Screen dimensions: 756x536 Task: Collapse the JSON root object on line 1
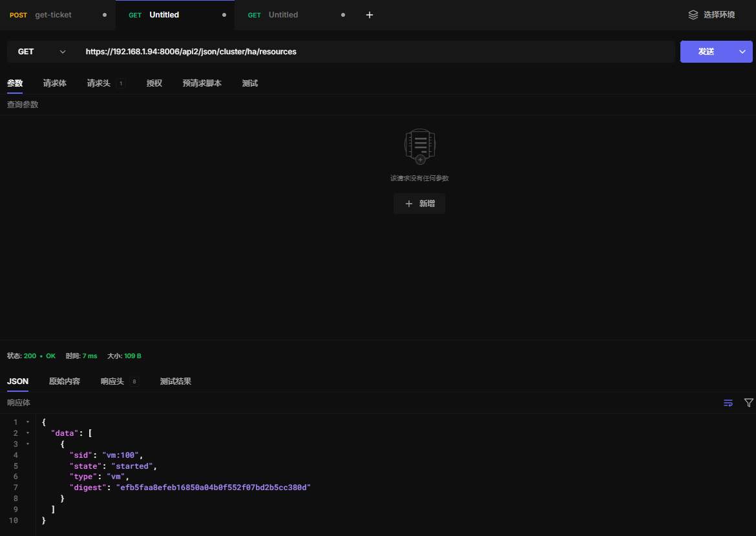(x=27, y=422)
